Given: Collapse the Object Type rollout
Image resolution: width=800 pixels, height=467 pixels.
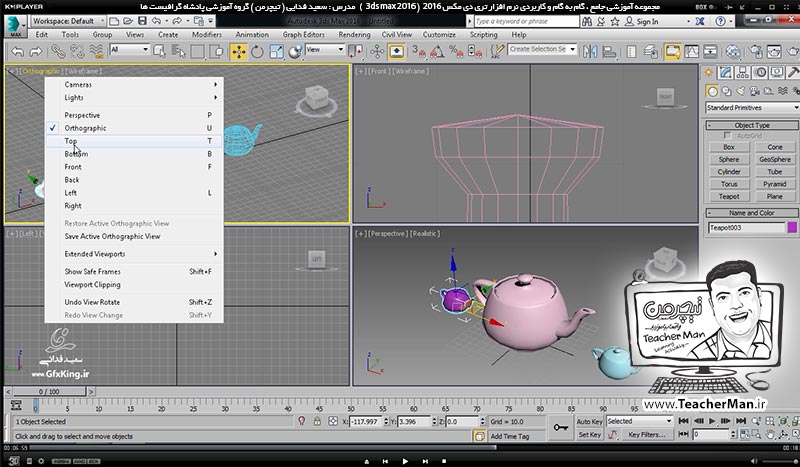Looking at the screenshot, I should point(752,125).
